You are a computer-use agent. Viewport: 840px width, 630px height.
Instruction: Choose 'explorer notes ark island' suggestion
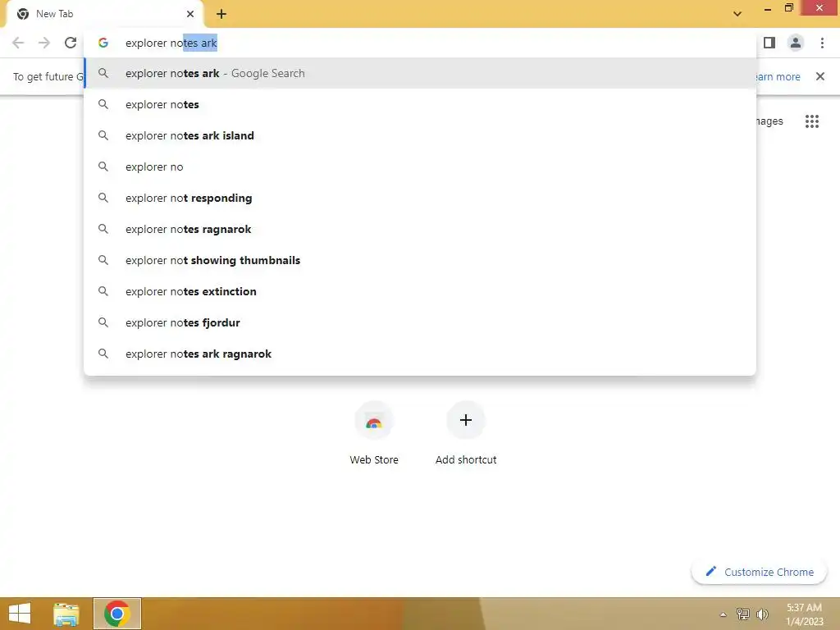pos(420,135)
